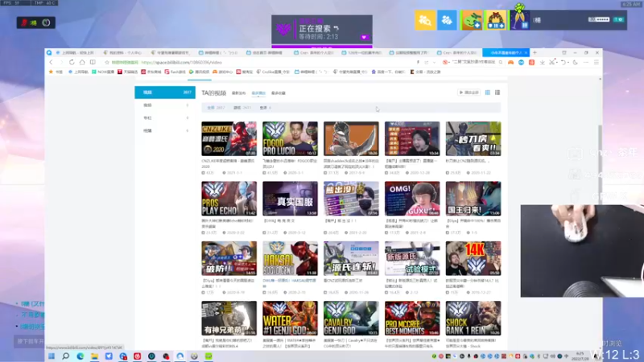Open the downloads arrow icon in toolbar
Image resolution: width=644 pixels, height=362 pixels.
tap(542, 63)
